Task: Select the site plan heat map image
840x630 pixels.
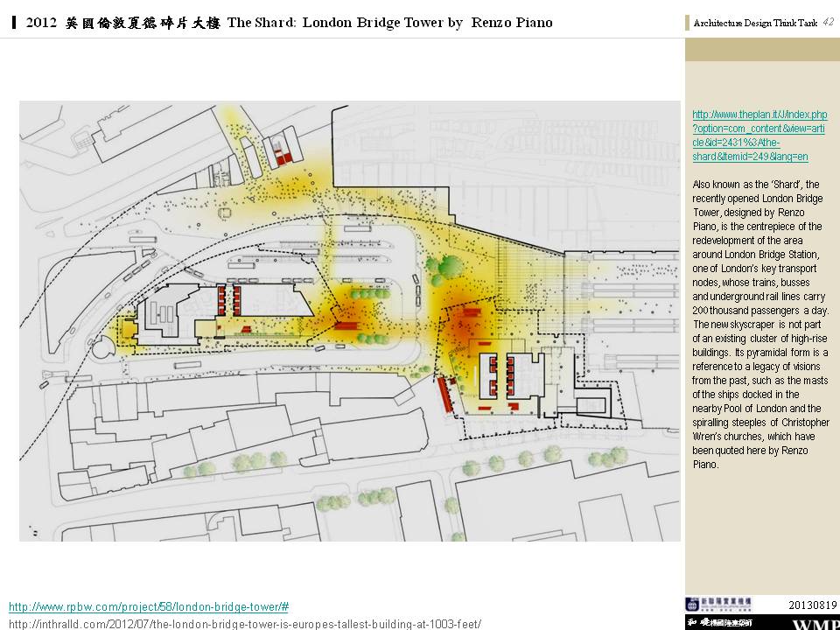Action: 350,320
